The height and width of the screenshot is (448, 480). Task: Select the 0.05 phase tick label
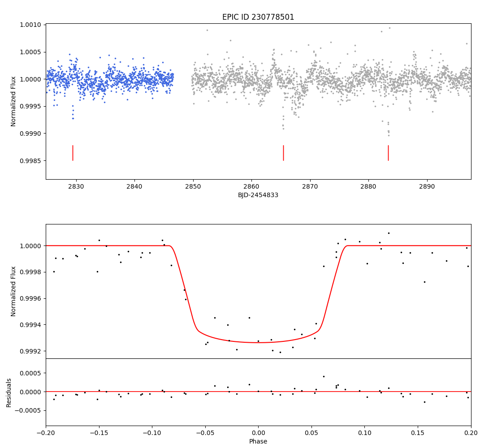(311, 433)
